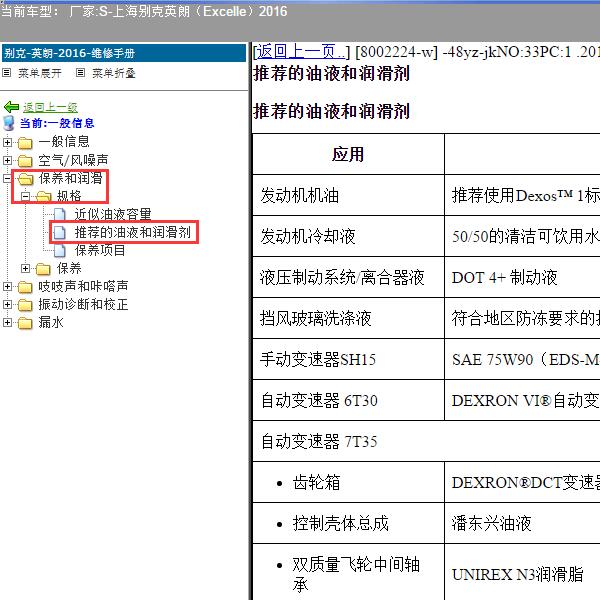Click the open 保养和润滑 folder icon

click(26, 179)
